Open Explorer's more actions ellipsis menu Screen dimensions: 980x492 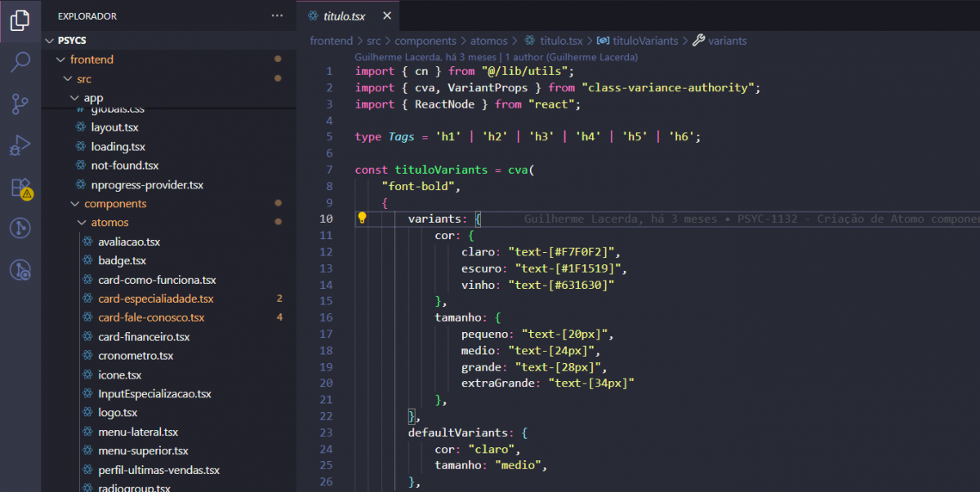click(278, 16)
